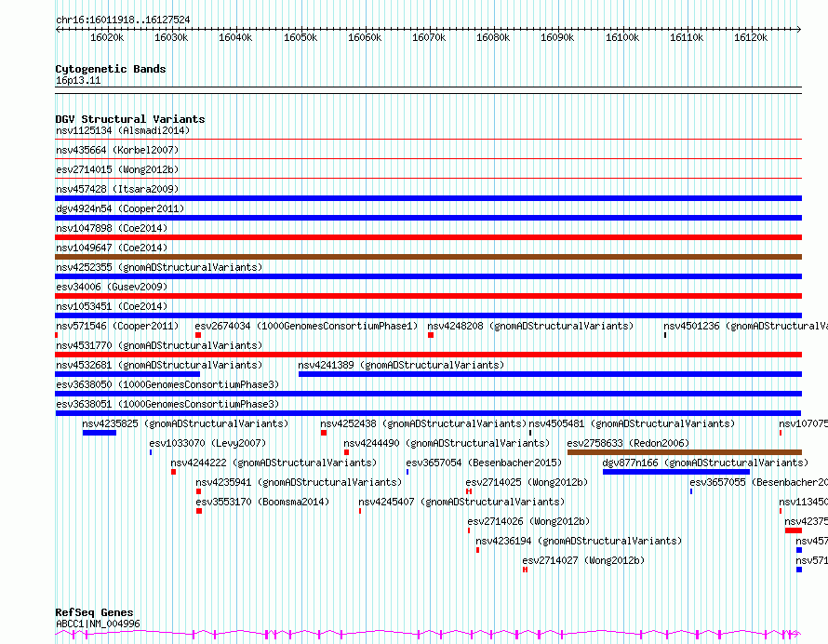This screenshot has height=644, width=828.
Task: Select short blue bar for nsv4235825
Action: click(x=100, y=433)
